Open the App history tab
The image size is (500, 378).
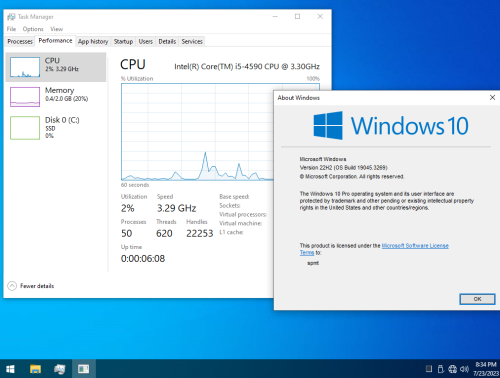point(93,41)
